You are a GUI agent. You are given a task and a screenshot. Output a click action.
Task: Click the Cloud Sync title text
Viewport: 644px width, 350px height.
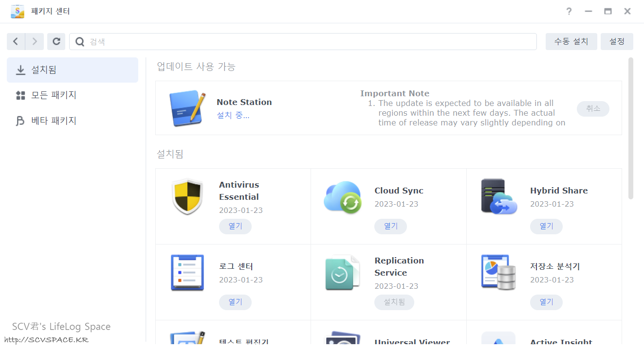[x=399, y=191]
